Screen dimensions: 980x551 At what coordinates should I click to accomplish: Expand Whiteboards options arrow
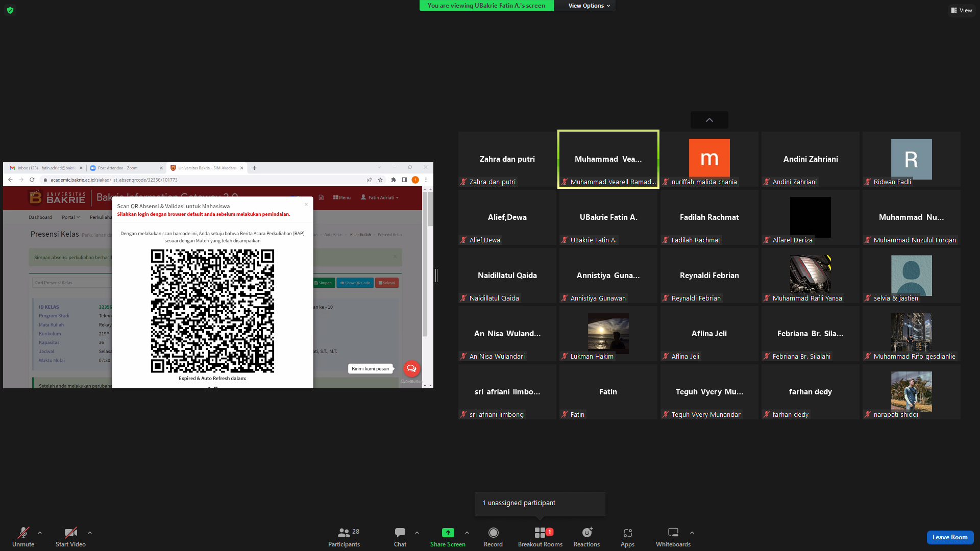[x=692, y=533]
